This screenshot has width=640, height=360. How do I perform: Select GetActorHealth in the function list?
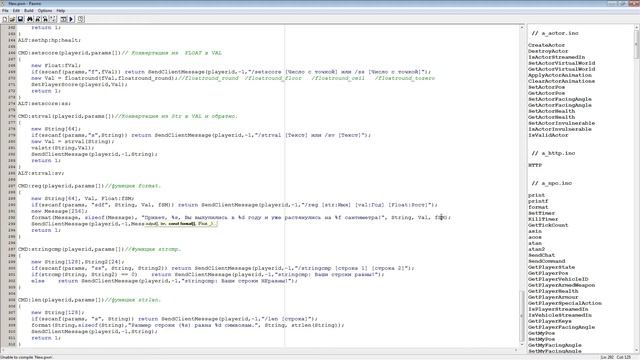point(551,117)
